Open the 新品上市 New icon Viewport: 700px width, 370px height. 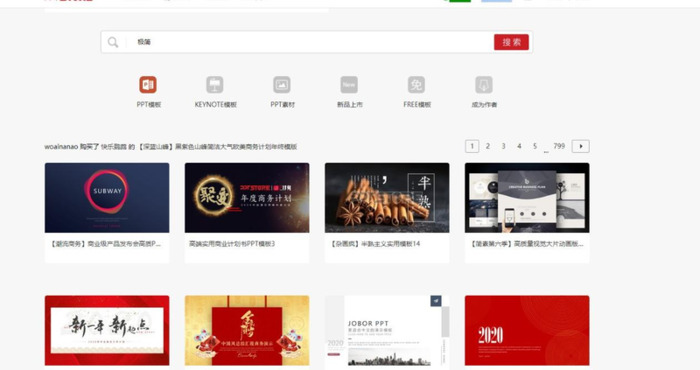pyautogui.click(x=349, y=84)
